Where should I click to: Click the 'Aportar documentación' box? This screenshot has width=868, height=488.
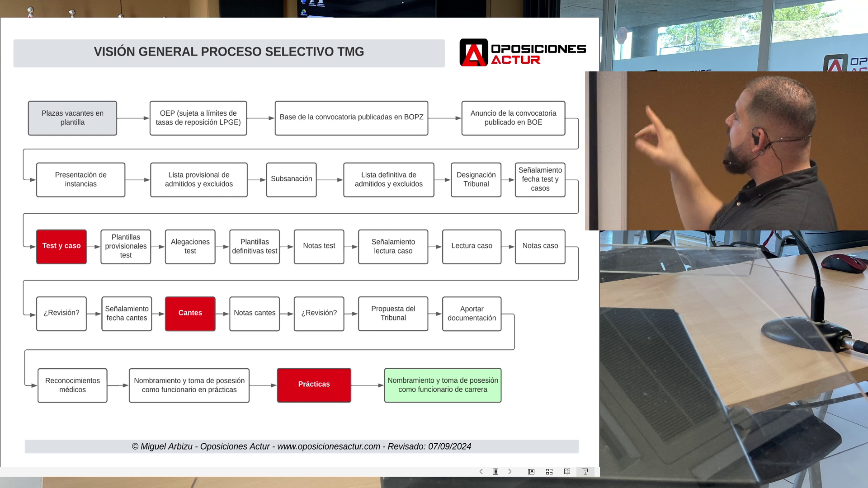click(472, 314)
